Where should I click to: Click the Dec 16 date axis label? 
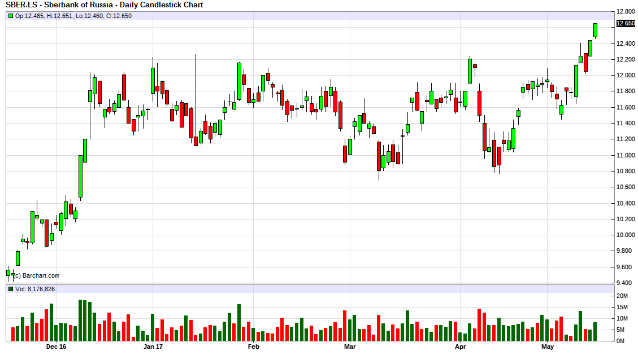[x=56, y=347]
